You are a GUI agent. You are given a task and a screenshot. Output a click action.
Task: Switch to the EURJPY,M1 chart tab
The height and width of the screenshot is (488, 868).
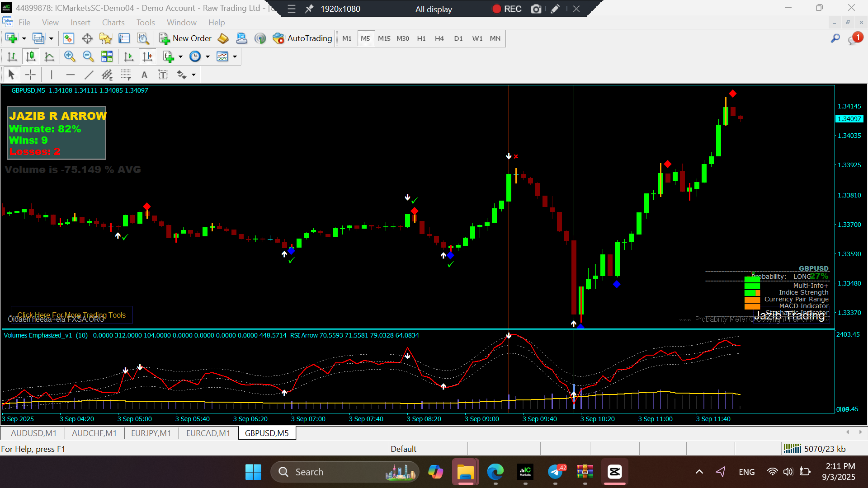click(x=151, y=433)
